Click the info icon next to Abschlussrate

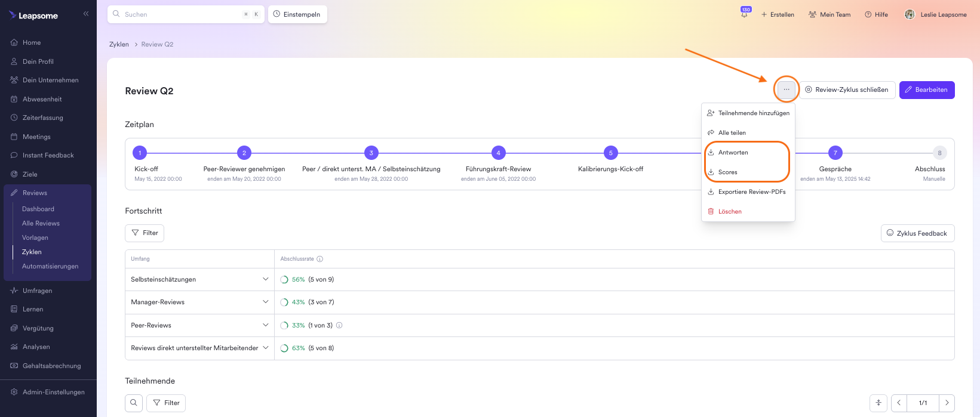point(320,259)
